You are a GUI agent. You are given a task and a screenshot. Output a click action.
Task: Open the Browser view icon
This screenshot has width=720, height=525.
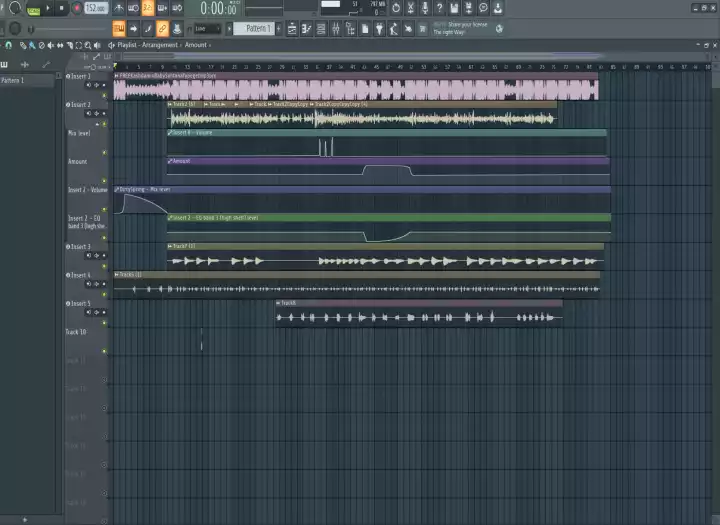(x=350, y=29)
